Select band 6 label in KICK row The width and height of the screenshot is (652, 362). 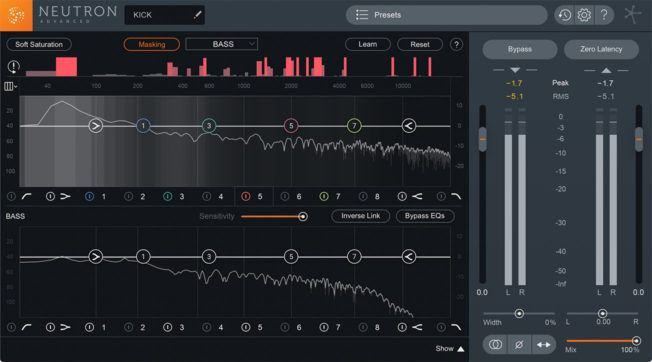[299, 196]
